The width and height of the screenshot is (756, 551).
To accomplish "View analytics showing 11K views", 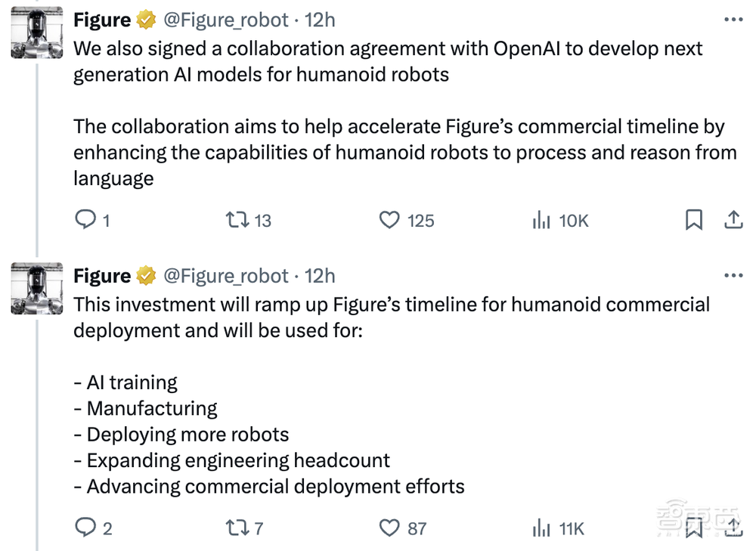I will point(540,528).
